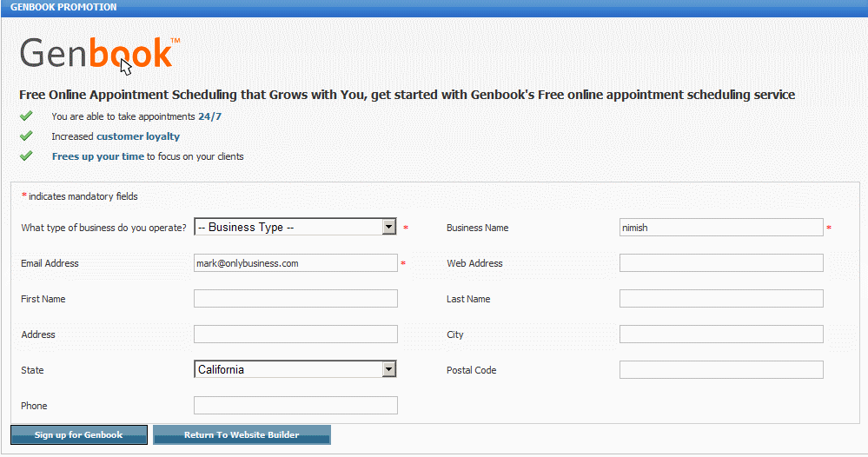Click the Free Online Appointment Scheduling headline
Screen dimensions: 868x457
click(x=407, y=95)
